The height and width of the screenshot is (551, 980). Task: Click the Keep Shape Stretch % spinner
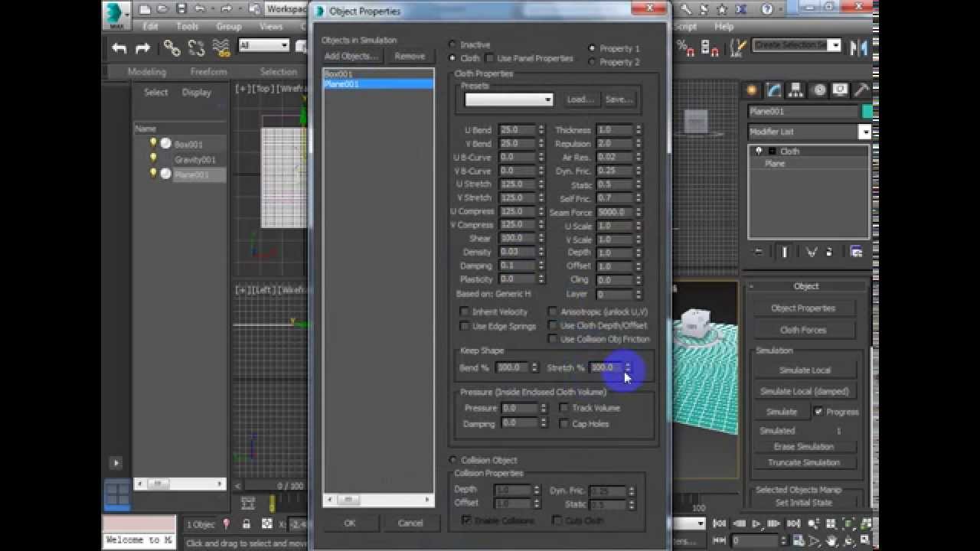[627, 367]
